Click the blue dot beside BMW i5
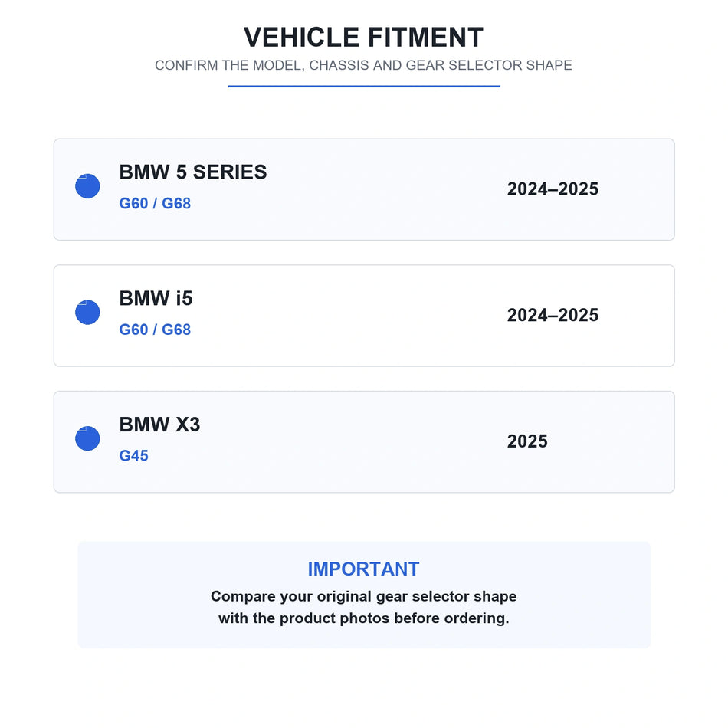Screen dimensions: 728x728 pos(87,313)
